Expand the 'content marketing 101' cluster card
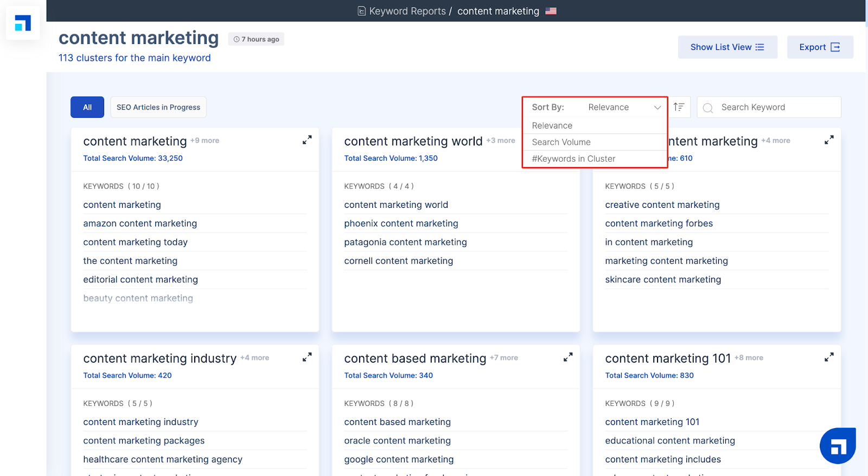This screenshot has height=476, width=868. [829, 357]
